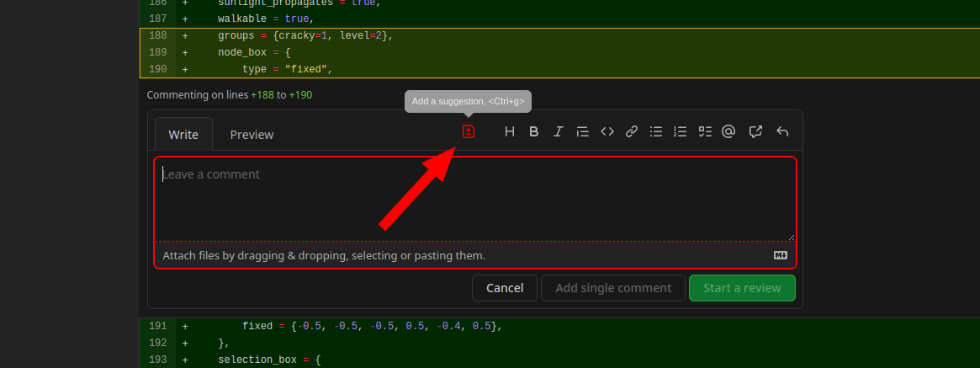The image size is (980, 368).
Task: Cancel the comment
Action: point(505,288)
